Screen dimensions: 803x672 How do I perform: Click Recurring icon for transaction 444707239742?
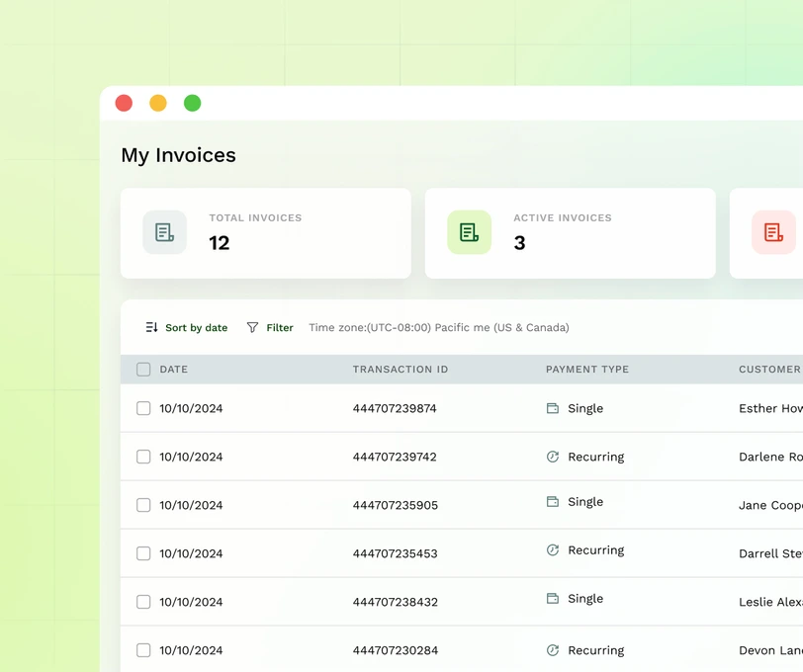click(x=553, y=457)
